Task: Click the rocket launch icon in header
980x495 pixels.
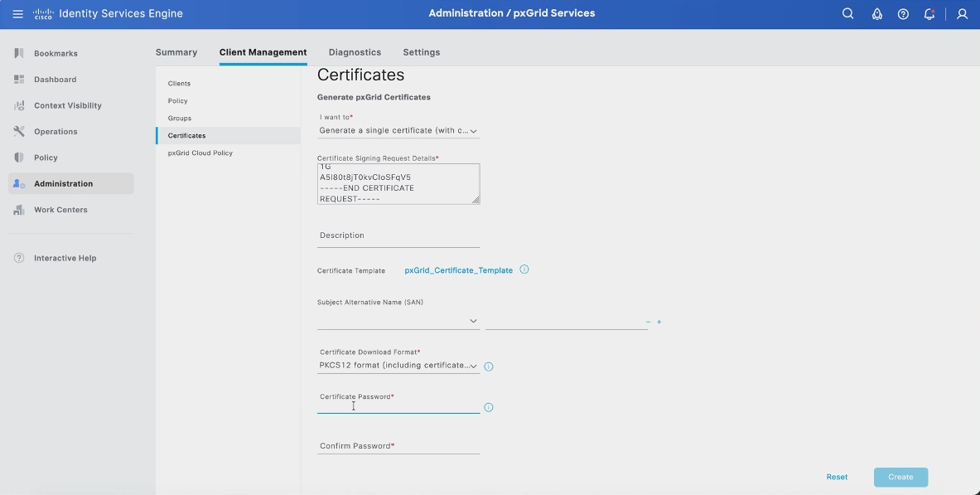Action: [877, 14]
